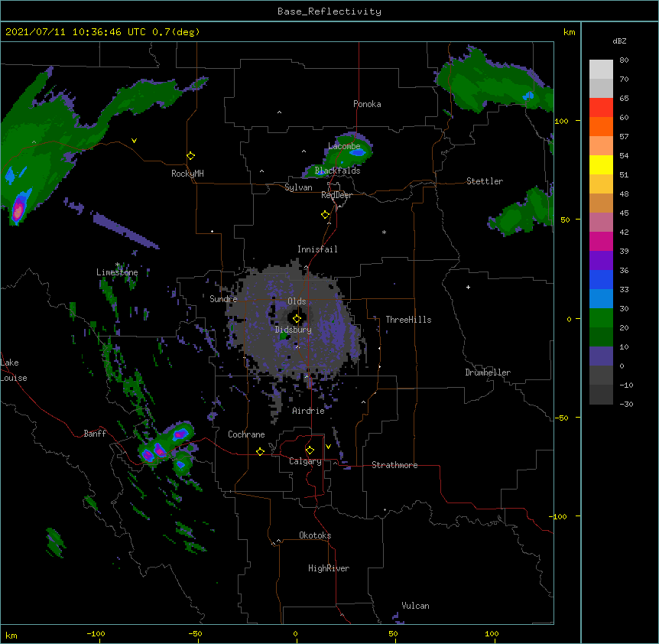Pick the magenta 39–42 dBZ legend swatch

[x=601, y=241]
